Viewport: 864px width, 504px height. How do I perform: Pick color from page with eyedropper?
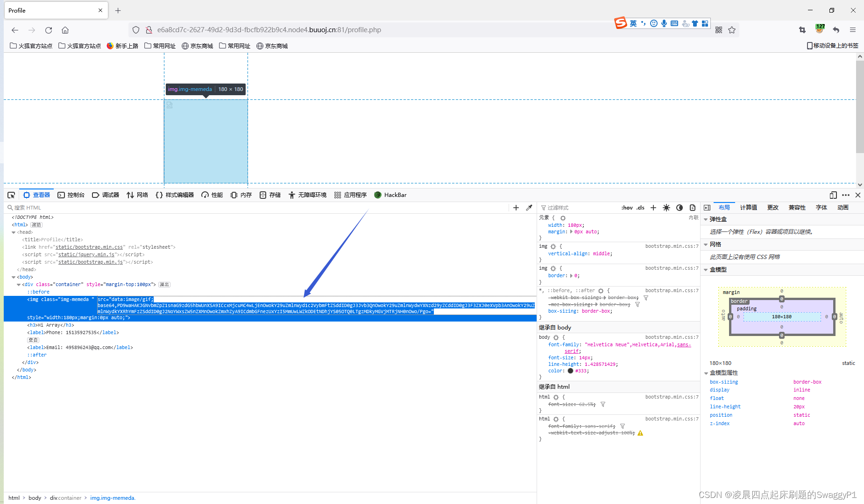[529, 208]
